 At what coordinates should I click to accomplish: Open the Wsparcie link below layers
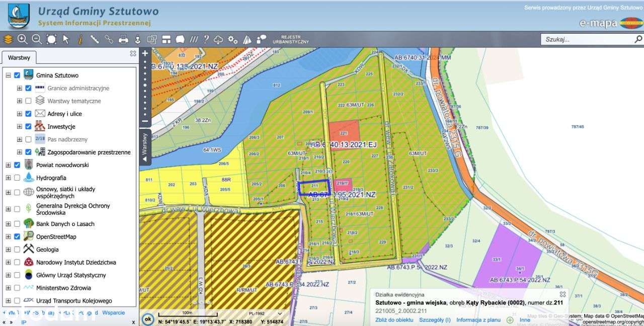(x=113, y=312)
